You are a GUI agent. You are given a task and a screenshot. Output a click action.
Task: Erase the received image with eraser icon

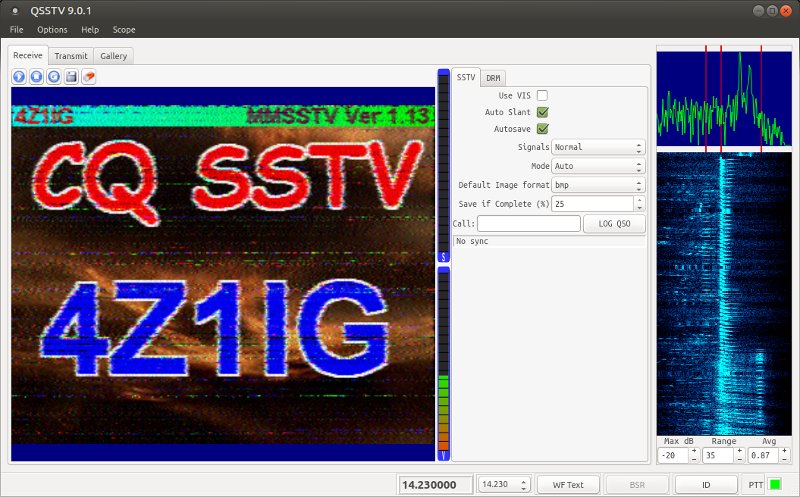tap(89, 77)
